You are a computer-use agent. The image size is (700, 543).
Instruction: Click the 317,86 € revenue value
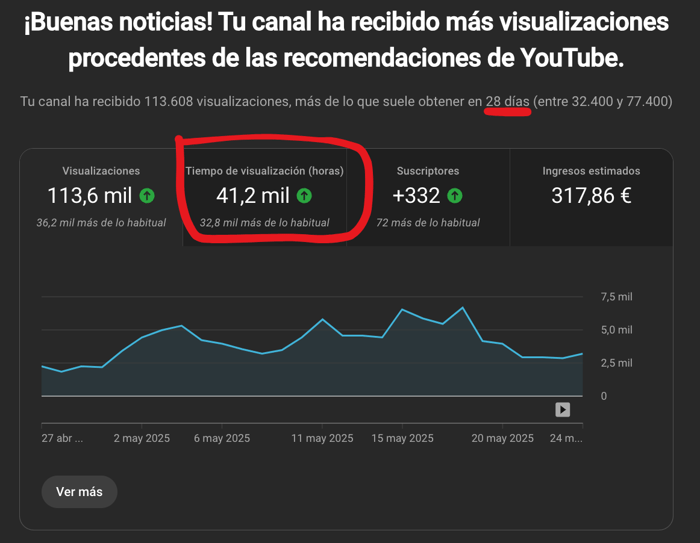pyautogui.click(x=591, y=196)
